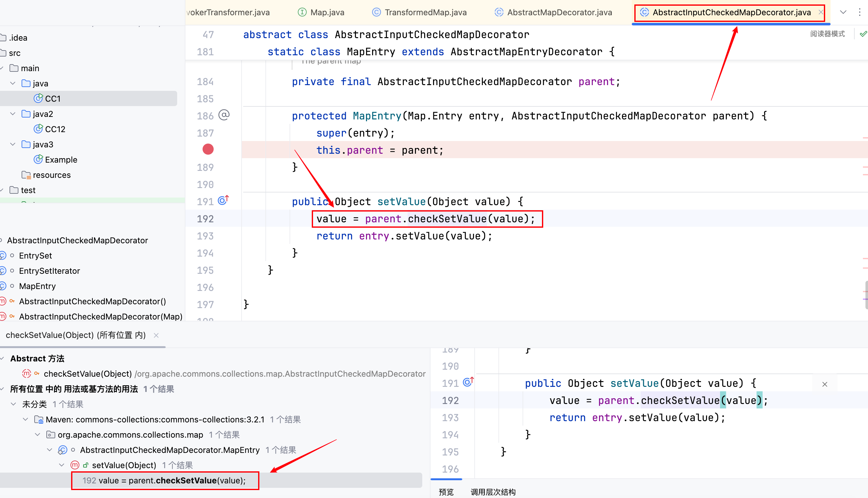Close the usage preview pane with X

click(x=825, y=384)
